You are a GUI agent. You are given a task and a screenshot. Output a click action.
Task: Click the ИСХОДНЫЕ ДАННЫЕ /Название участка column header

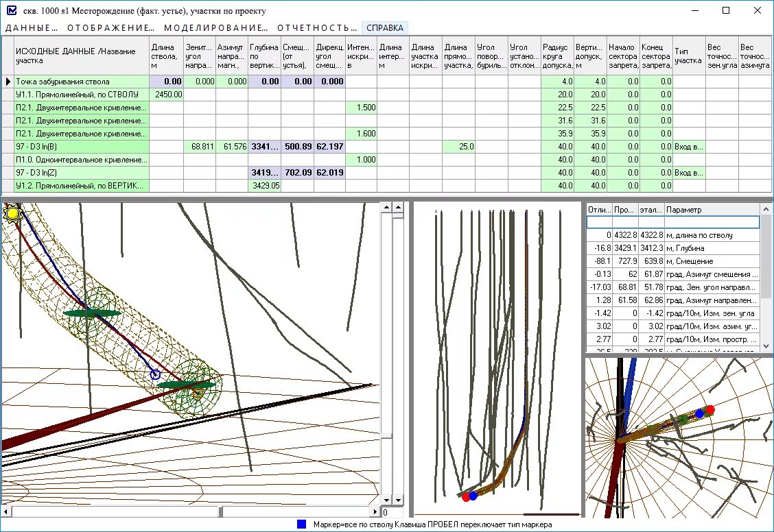[82, 56]
